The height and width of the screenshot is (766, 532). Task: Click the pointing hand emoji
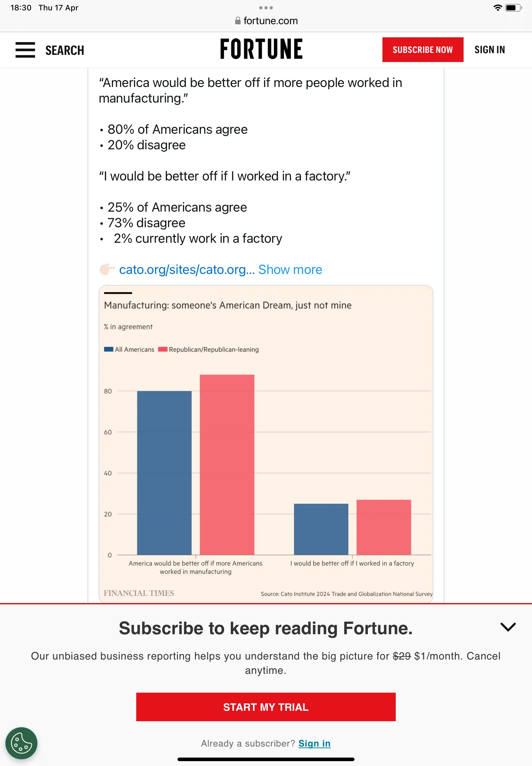(x=107, y=269)
